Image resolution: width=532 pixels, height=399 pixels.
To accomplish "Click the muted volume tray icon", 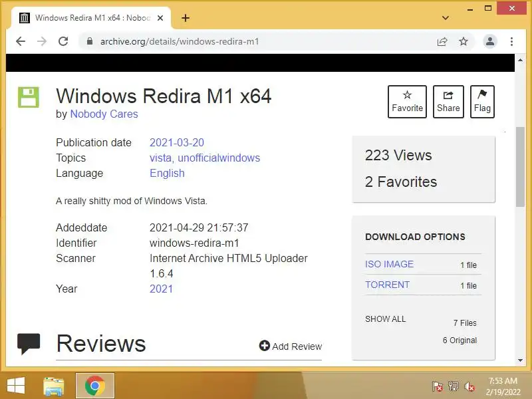I will (469, 386).
